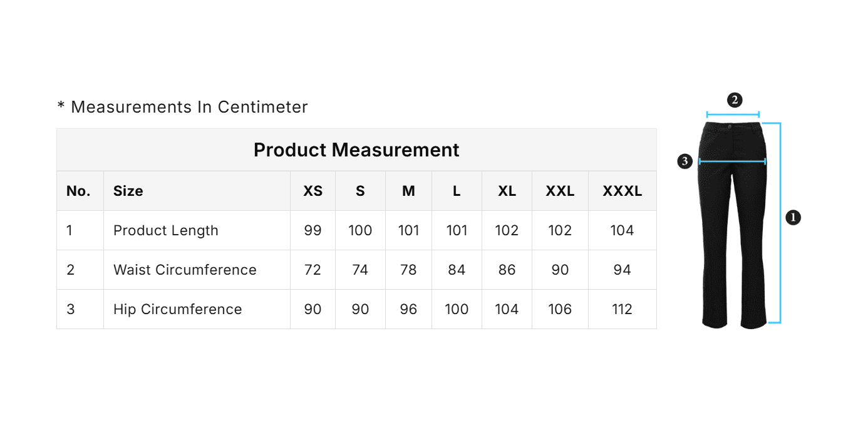Click the Product Measurement table title
Viewport: 868px width, 438px height.
356,150
